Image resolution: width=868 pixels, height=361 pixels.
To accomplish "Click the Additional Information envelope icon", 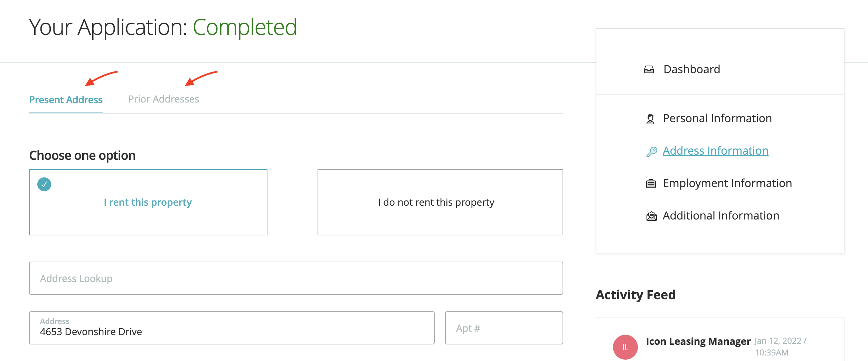I will (x=651, y=216).
